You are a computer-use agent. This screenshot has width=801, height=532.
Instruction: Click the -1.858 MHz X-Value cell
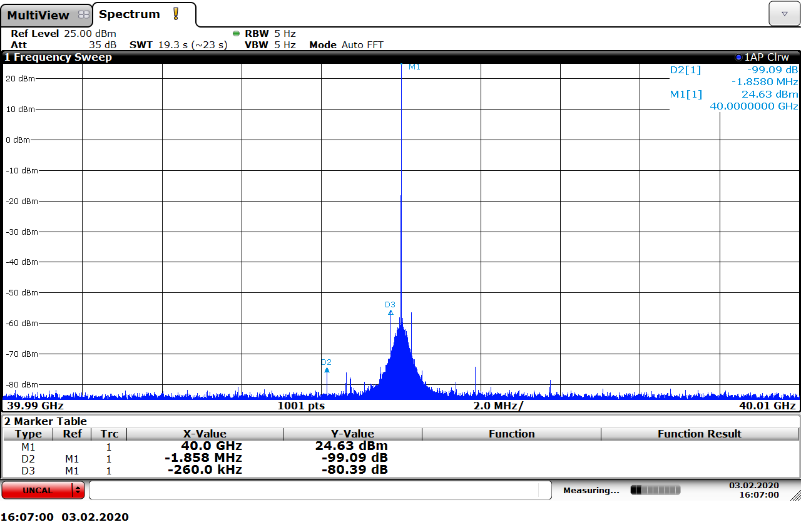coord(203,458)
